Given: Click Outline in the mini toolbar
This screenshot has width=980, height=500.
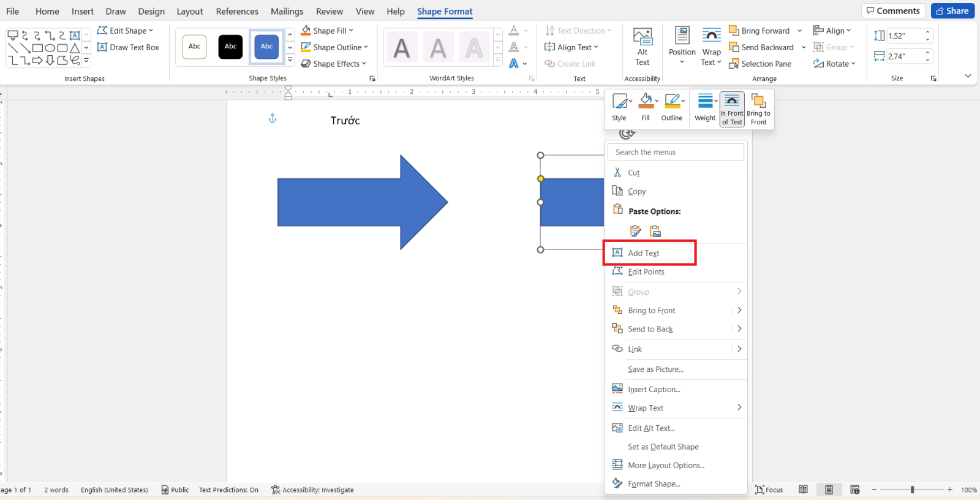Looking at the screenshot, I should click(x=671, y=107).
